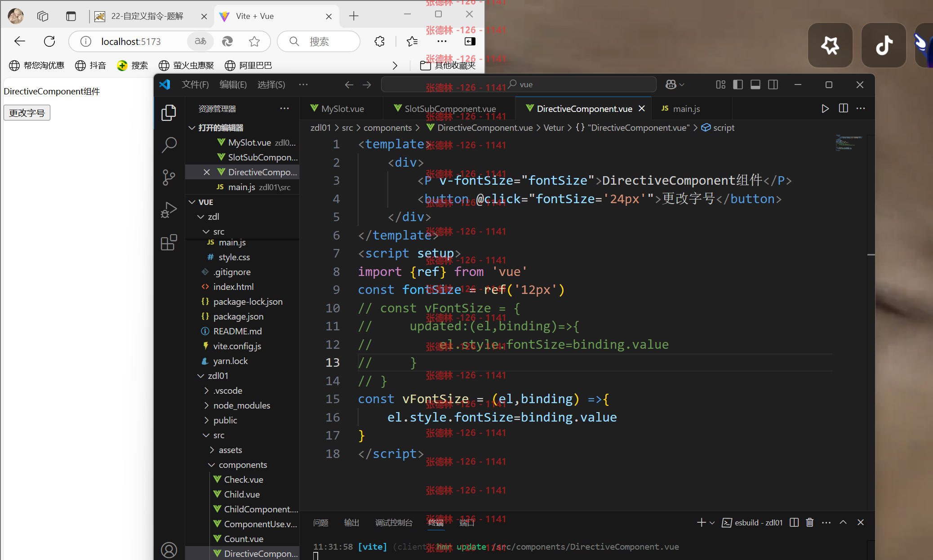Image resolution: width=933 pixels, height=560 pixels.
Task: Toggle the primary side bar
Action: pyautogui.click(x=738, y=84)
